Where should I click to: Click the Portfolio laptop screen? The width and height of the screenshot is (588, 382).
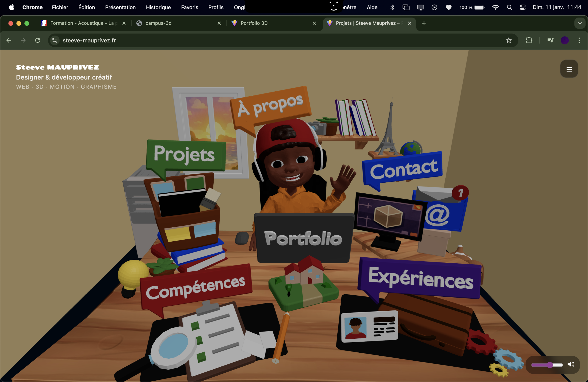(304, 238)
